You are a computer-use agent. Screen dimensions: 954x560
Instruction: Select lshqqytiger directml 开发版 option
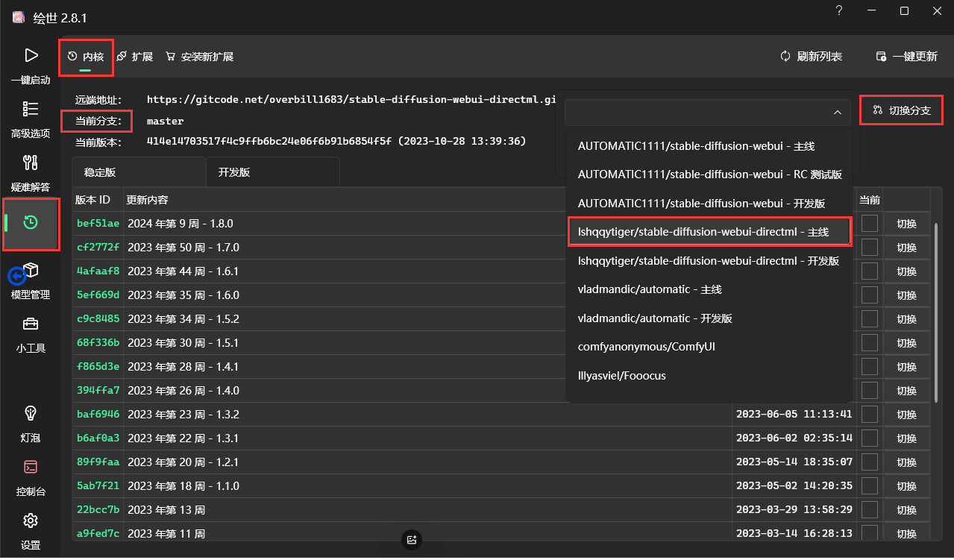[709, 261]
